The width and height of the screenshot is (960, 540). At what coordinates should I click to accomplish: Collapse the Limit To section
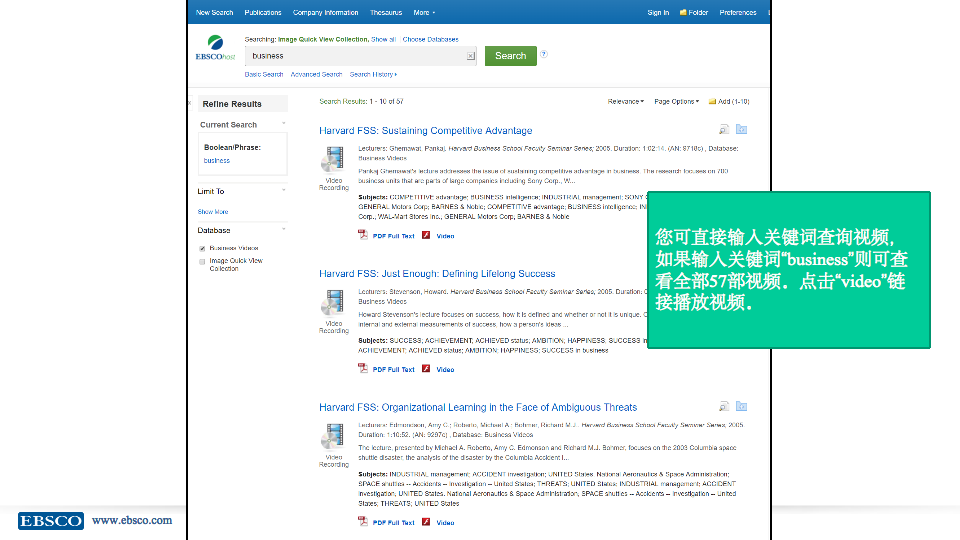coord(283,190)
